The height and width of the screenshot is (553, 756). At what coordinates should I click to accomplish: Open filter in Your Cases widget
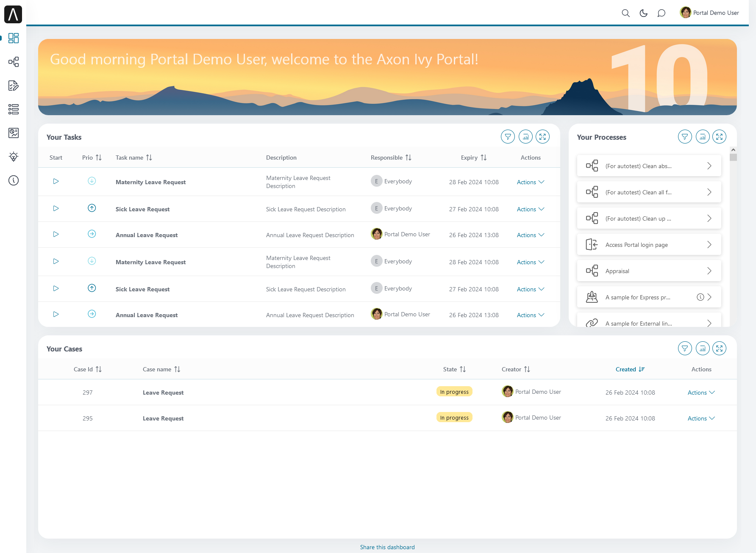pos(685,348)
